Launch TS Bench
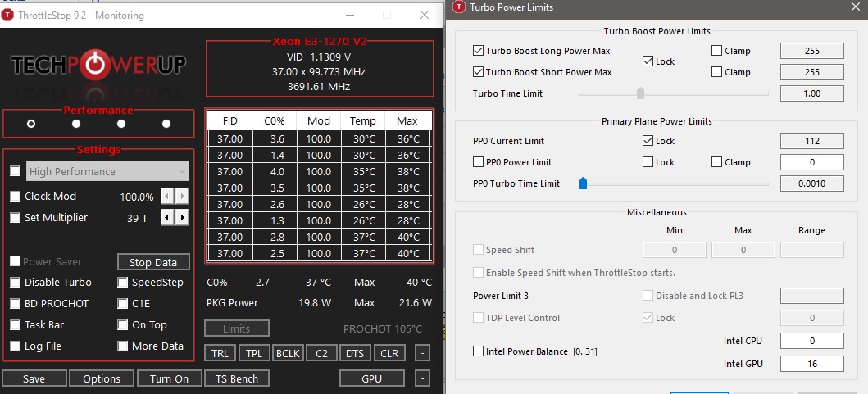 (x=237, y=378)
